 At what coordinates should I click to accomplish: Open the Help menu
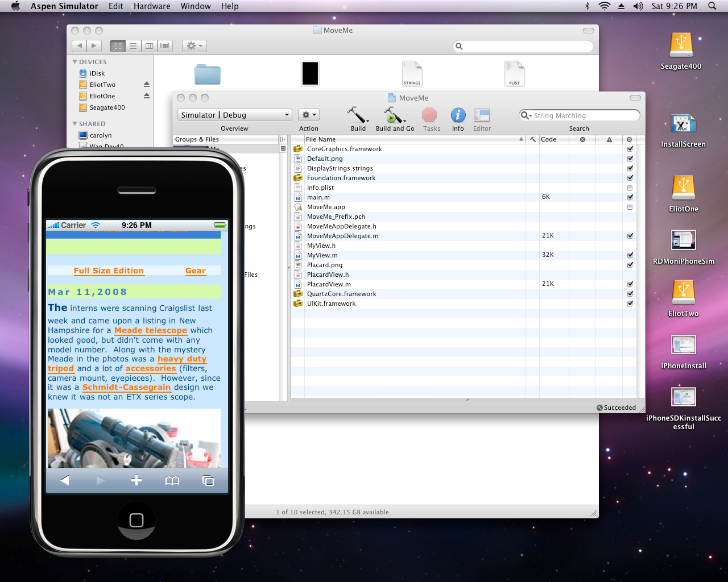[x=230, y=6]
